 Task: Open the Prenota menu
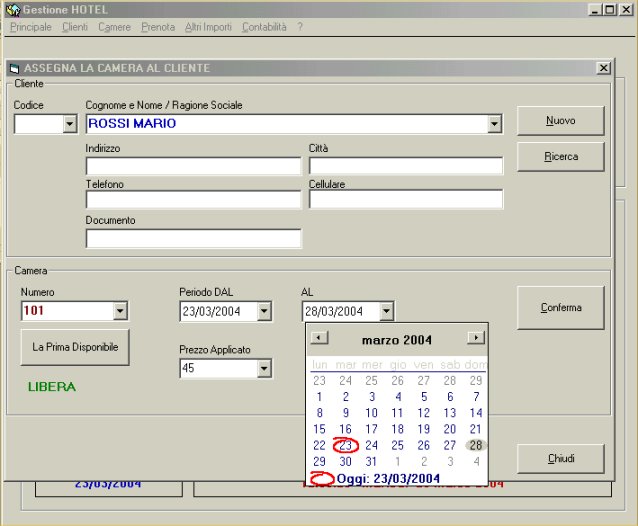pos(157,27)
